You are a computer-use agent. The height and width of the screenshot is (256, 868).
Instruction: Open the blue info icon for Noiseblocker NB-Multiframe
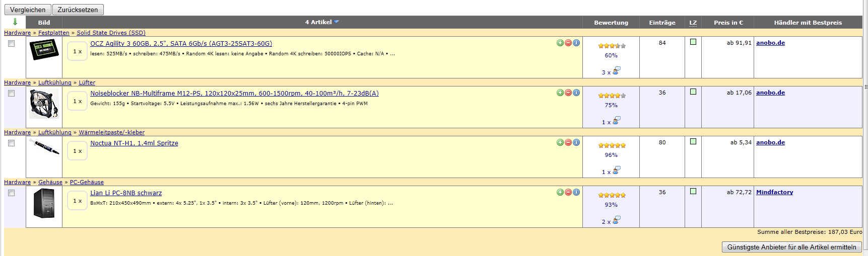[x=576, y=93]
